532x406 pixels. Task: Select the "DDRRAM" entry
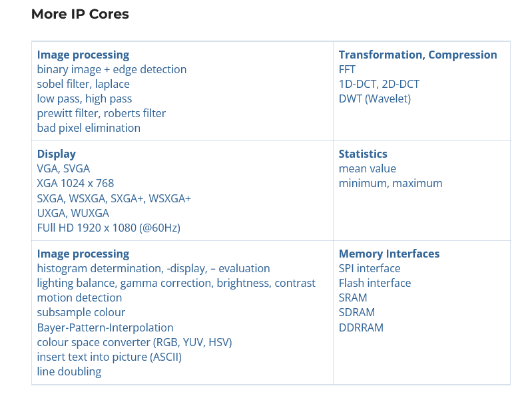(x=361, y=327)
